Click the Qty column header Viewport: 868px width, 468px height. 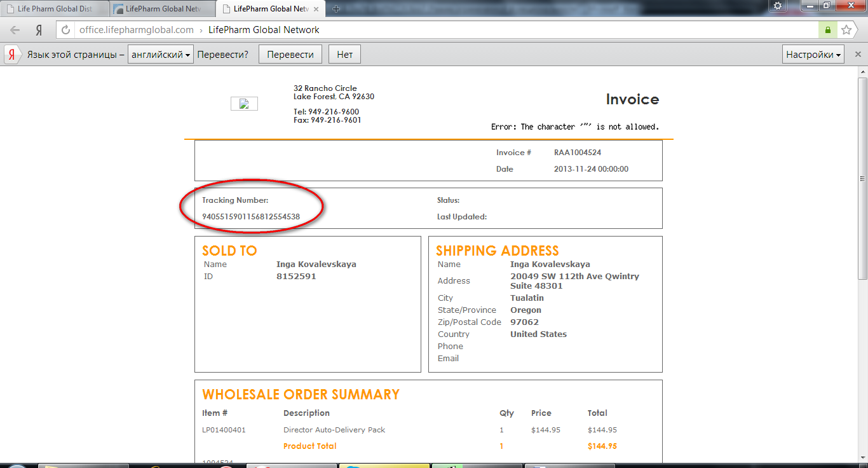pyautogui.click(x=506, y=413)
